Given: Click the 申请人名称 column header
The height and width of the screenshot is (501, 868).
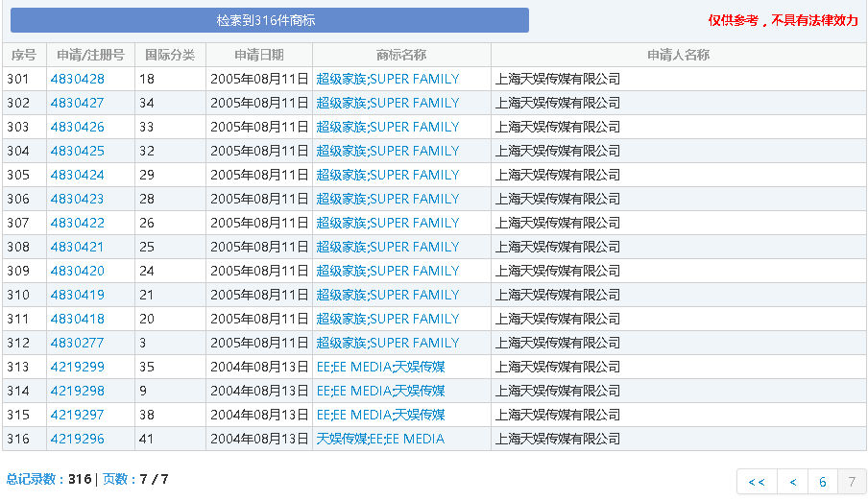Looking at the screenshot, I should [x=678, y=55].
